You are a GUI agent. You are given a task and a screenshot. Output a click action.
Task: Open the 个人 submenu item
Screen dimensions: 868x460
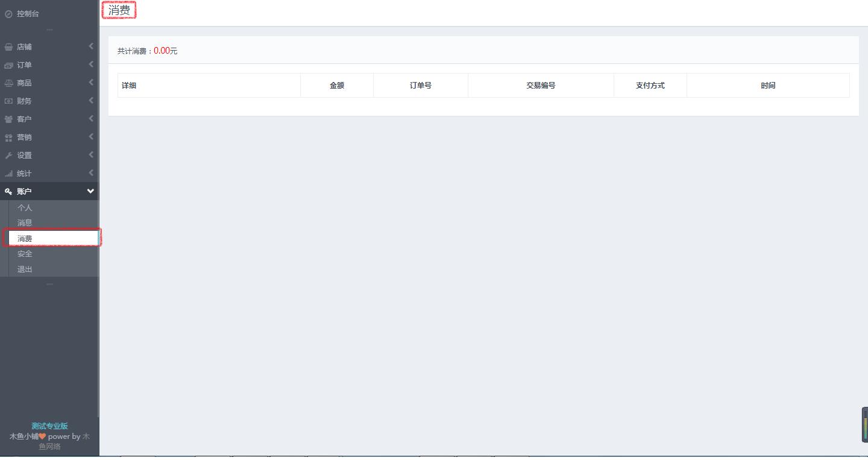tap(25, 207)
